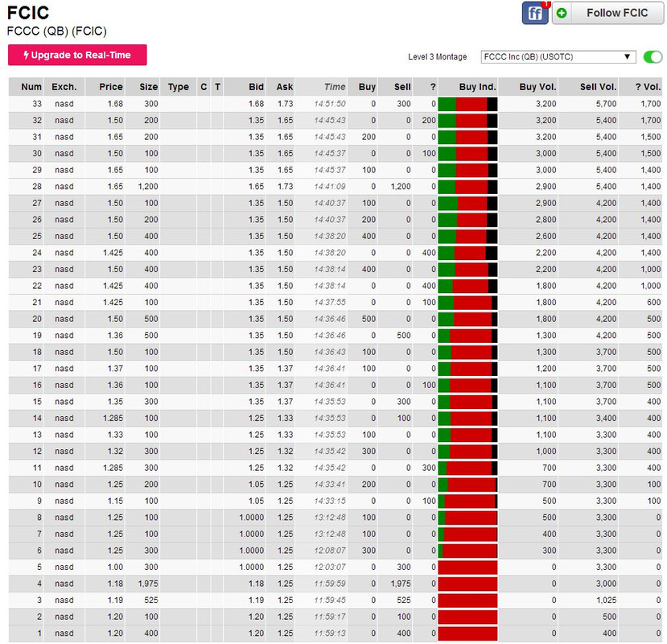Viewport: 667px width, 644px height.
Task: Click the FCCC (QB) (FCIC) subtitle
Action: click(57, 31)
